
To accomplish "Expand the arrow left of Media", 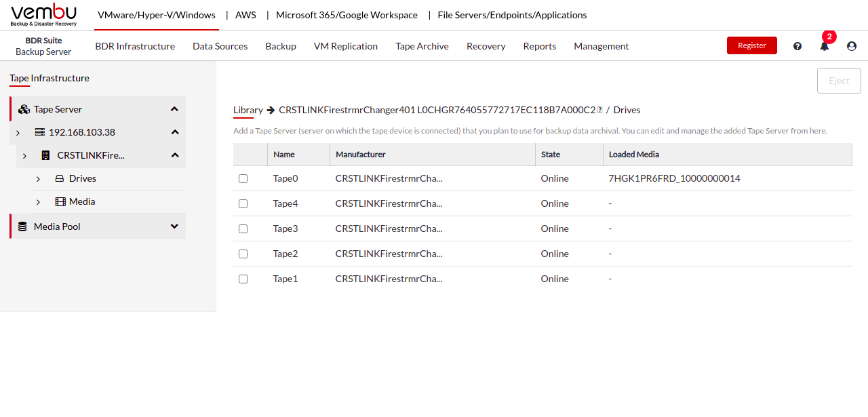I will click(x=38, y=202).
